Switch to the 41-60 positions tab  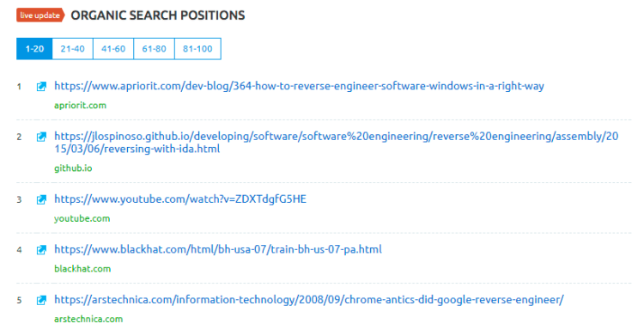(x=113, y=49)
